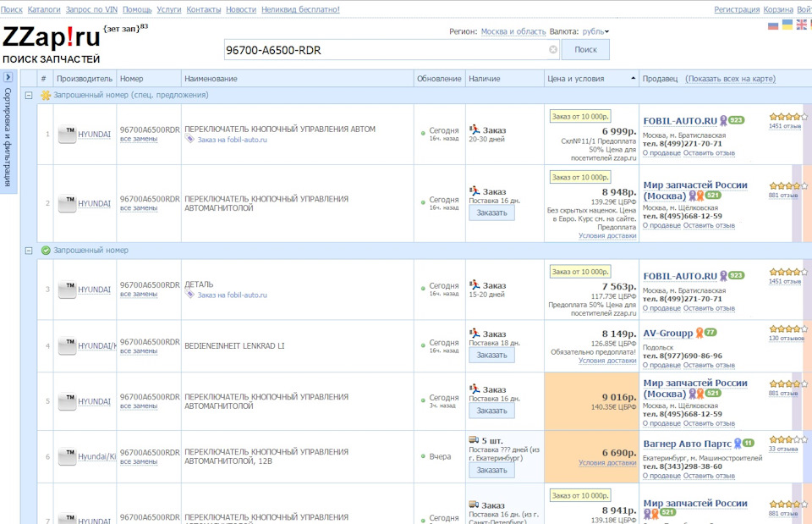This screenshot has width=812, height=524.
Task: Click the TM brand icon in row 6
Action: [x=68, y=456]
